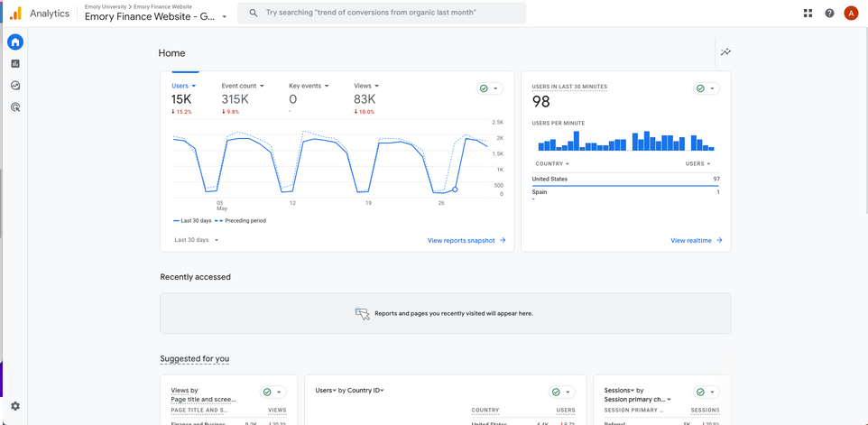This screenshot has height=425, width=868.
Task: Click the user account avatar
Action: click(851, 14)
